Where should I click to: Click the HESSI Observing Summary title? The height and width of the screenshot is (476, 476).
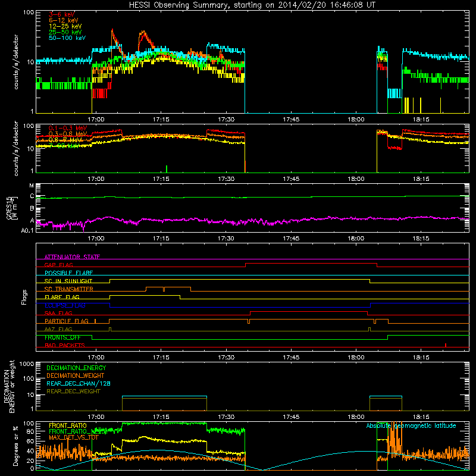click(x=252, y=5)
